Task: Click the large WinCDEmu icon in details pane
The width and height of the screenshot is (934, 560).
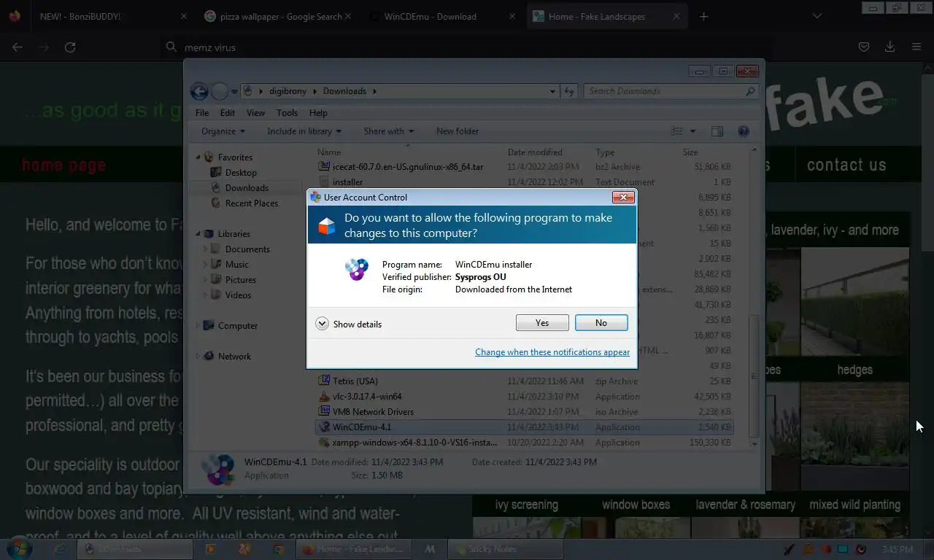Action: 217,469
